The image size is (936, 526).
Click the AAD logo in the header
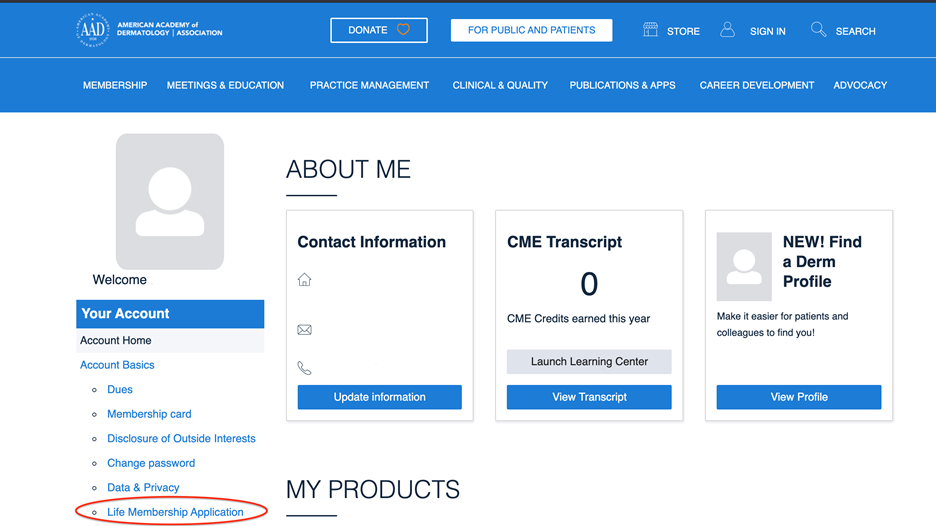pos(149,30)
